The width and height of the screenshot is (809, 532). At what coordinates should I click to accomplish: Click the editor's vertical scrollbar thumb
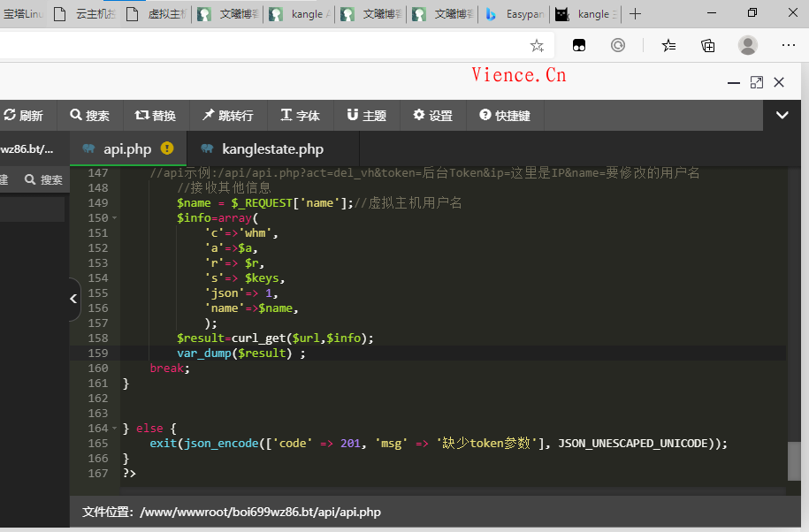pos(793,460)
